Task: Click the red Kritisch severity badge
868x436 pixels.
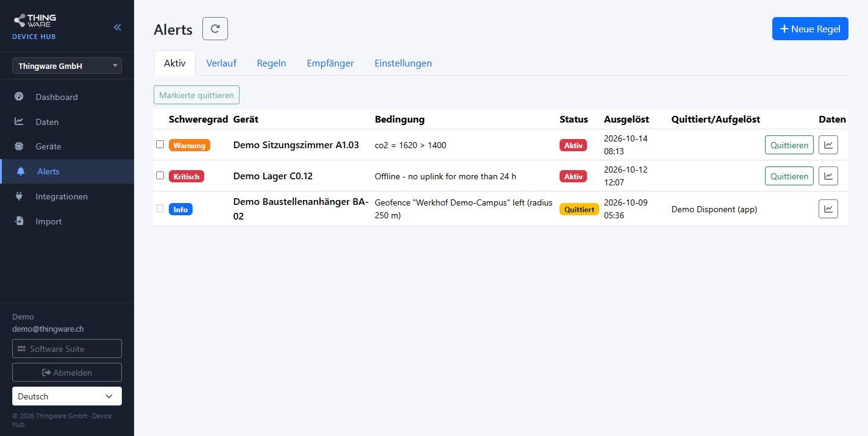Action: click(x=187, y=176)
